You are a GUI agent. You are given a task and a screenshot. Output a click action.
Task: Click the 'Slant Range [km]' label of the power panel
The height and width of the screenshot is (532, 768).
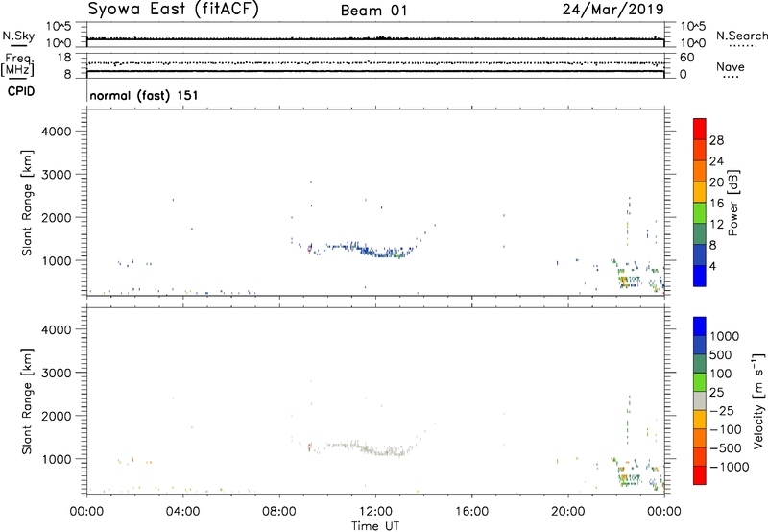tap(27, 203)
